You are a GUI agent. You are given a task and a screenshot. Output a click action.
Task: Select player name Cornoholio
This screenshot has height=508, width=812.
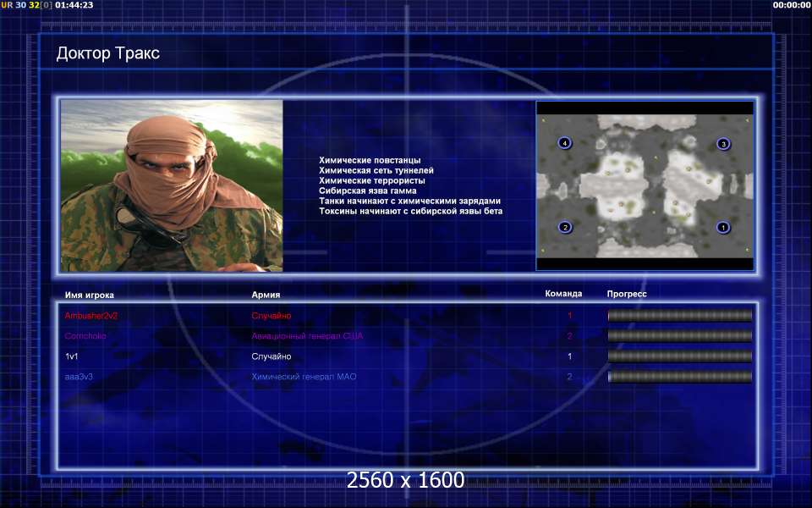(85, 336)
